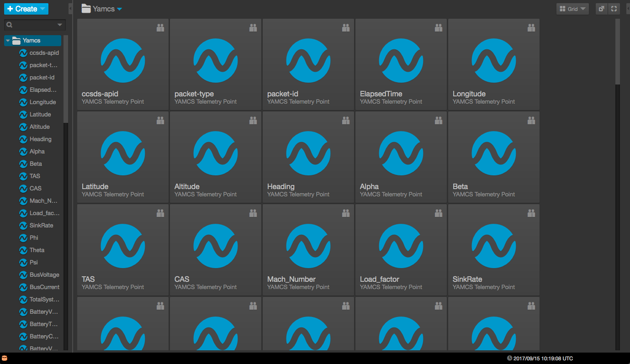Click Beta tile details icon
The height and width of the screenshot is (364, 630).
point(531,121)
